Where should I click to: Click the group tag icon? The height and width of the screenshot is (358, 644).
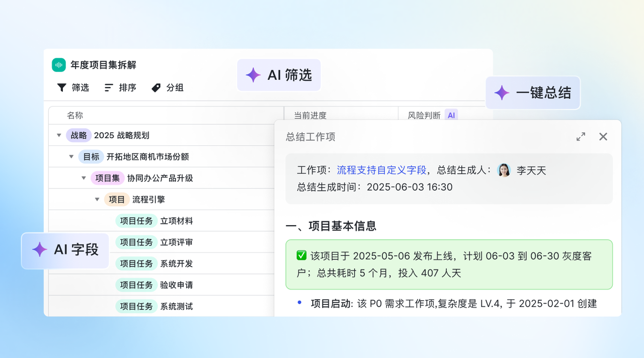coord(156,87)
